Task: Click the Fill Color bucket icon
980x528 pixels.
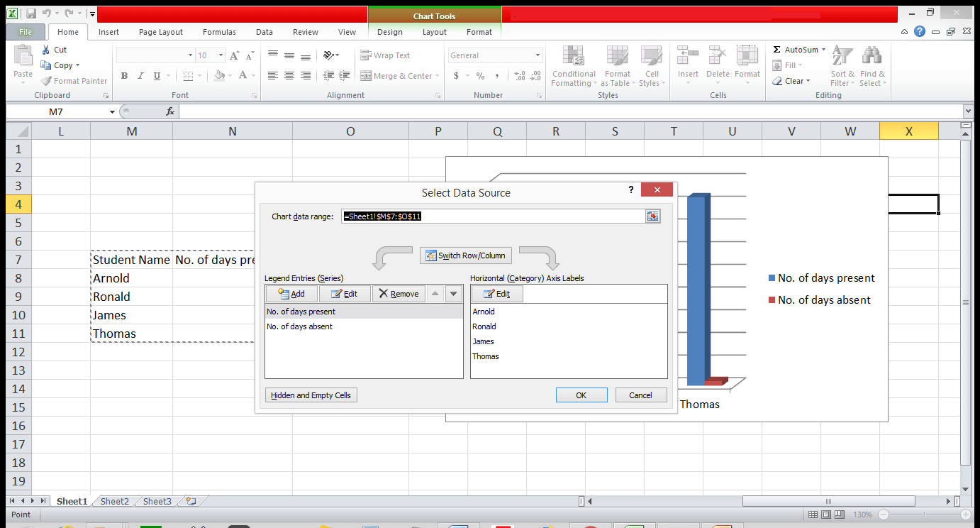Action: [219, 76]
